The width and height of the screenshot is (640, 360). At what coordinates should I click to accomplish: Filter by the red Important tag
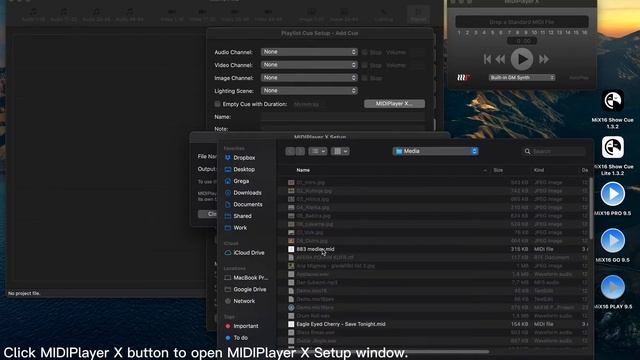245,326
